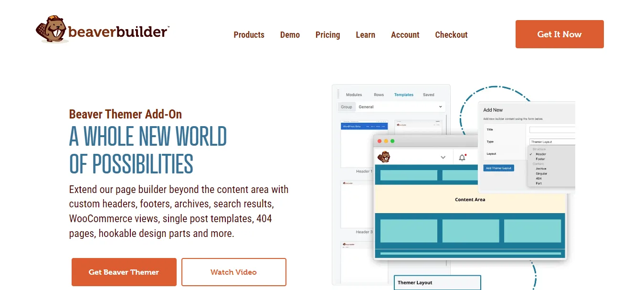Expand the chevron next to the beaver icon

[x=443, y=157]
